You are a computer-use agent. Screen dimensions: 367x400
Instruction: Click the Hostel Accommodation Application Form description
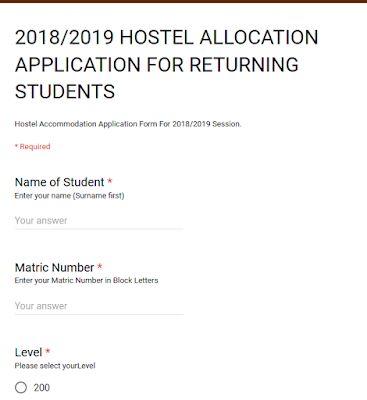click(x=128, y=124)
